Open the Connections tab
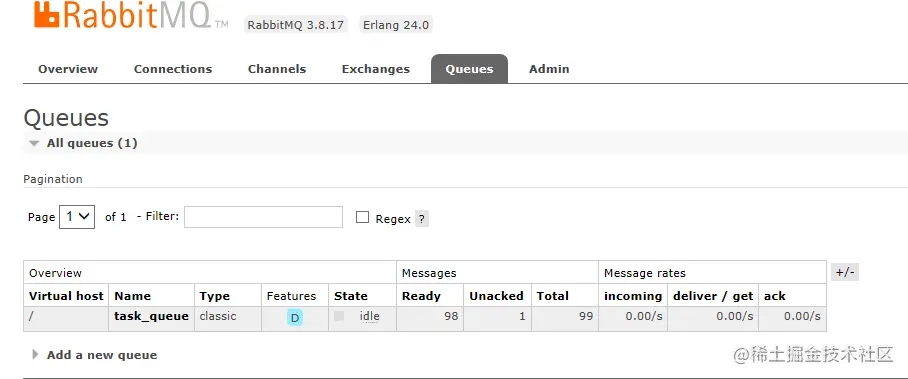908x379 pixels. click(x=173, y=69)
